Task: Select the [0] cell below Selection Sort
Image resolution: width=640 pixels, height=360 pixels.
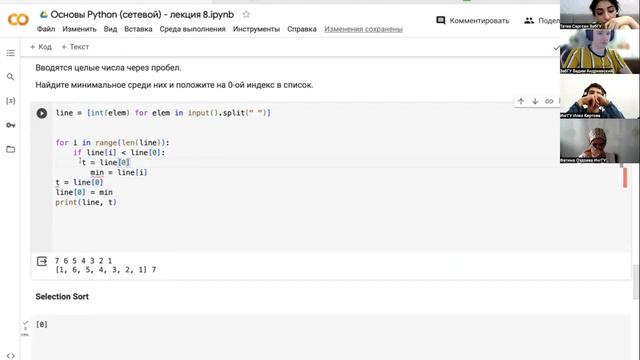Action: [x=42, y=324]
